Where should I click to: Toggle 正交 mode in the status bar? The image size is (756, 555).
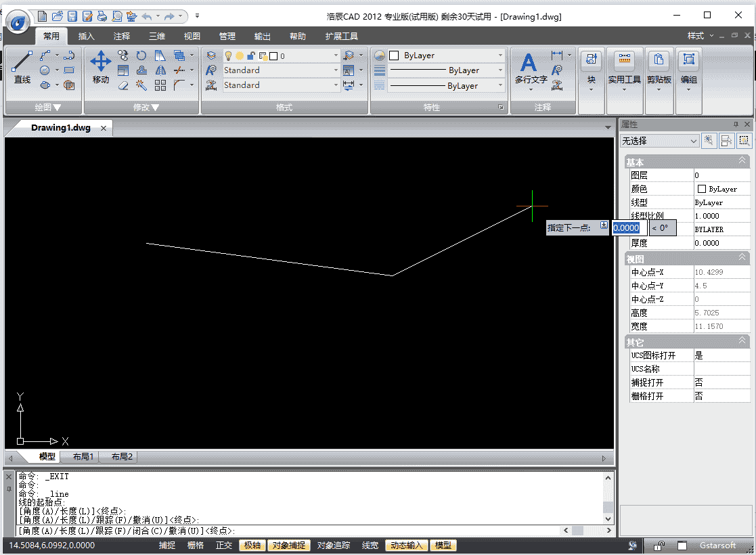pyautogui.click(x=223, y=545)
